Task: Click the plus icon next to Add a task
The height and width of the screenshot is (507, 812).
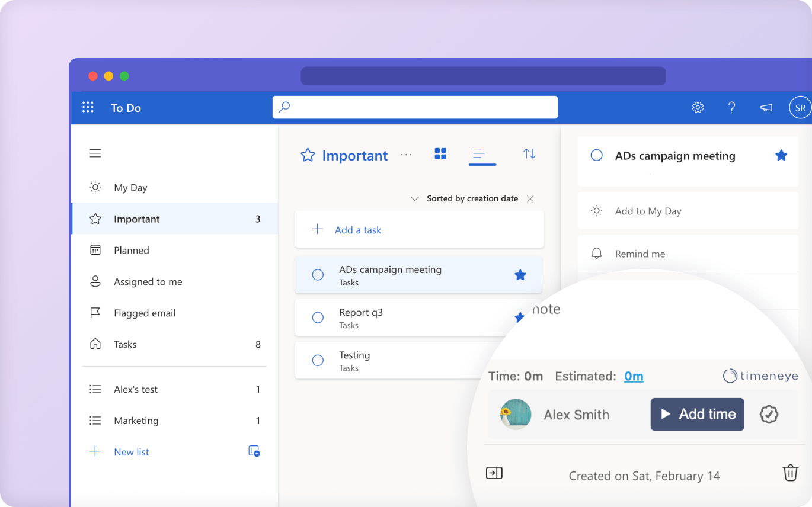Action: point(318,229)
